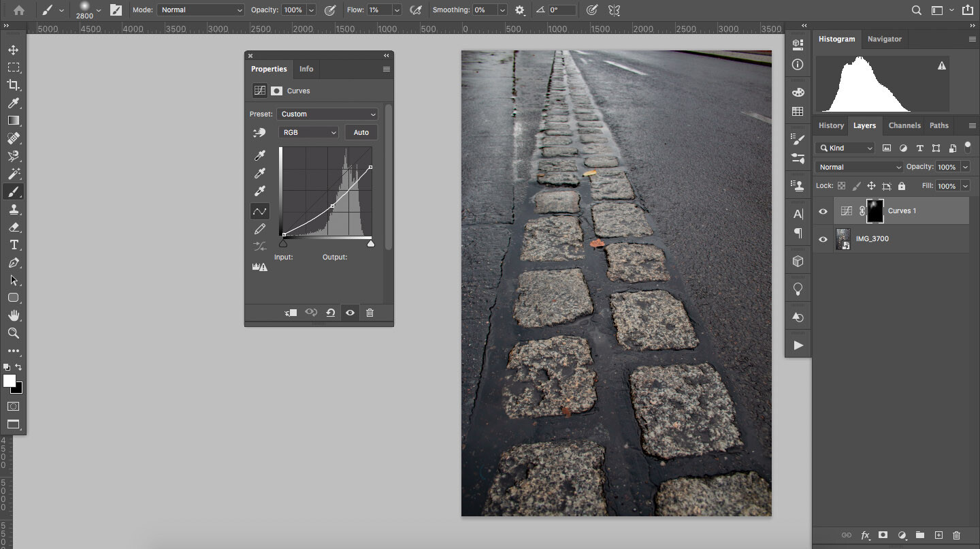Toggle previous state view in the Curves panel
Image resolution: width=980 pixels, height=549 pixels.
(x=311, y=312)
